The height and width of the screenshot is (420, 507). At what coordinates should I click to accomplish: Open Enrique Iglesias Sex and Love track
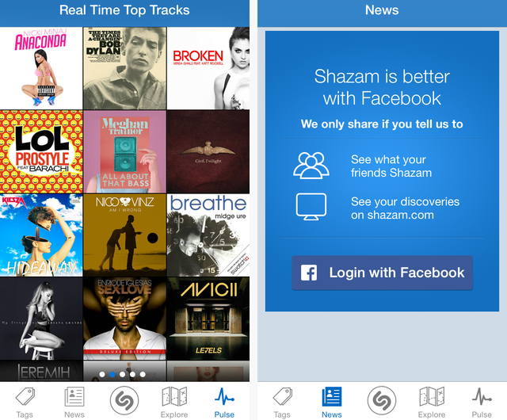pos(125,319)
